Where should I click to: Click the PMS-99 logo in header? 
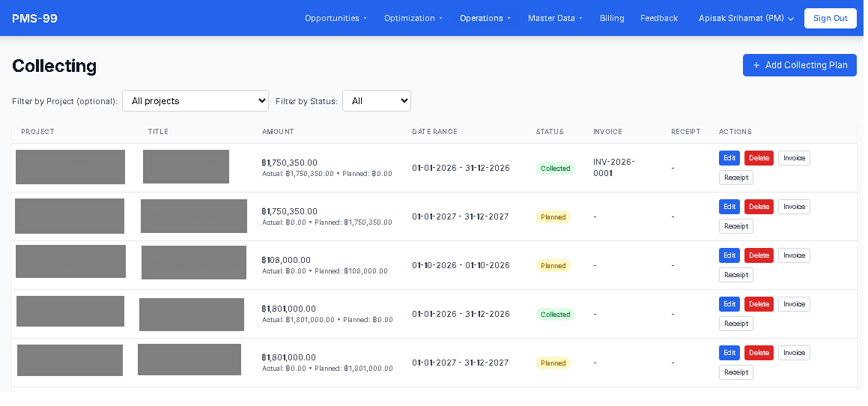click(34, 18)
